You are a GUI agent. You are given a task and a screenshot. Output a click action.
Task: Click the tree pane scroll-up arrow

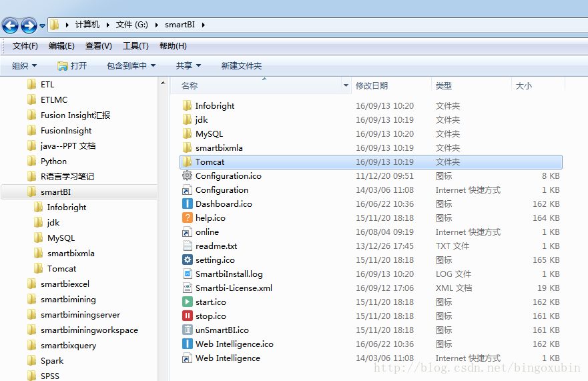coord(163,83)
